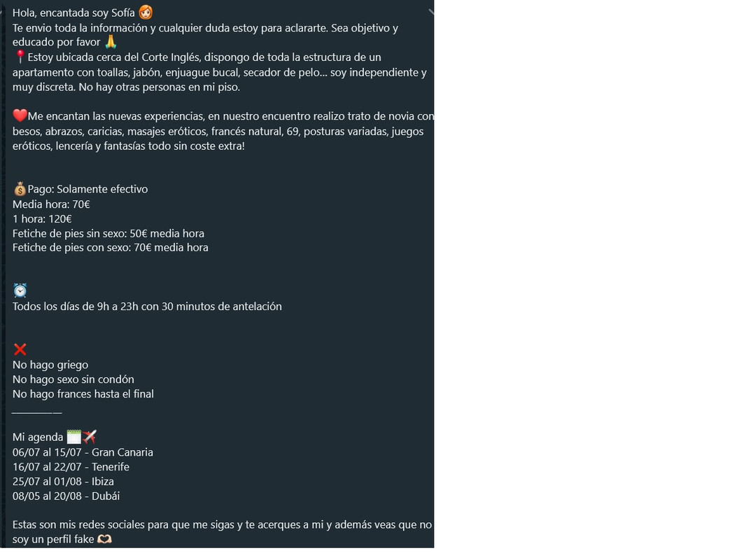Click the red cross mark emoji
Viewport: 746px width, 560px height.
pos(20,349)
